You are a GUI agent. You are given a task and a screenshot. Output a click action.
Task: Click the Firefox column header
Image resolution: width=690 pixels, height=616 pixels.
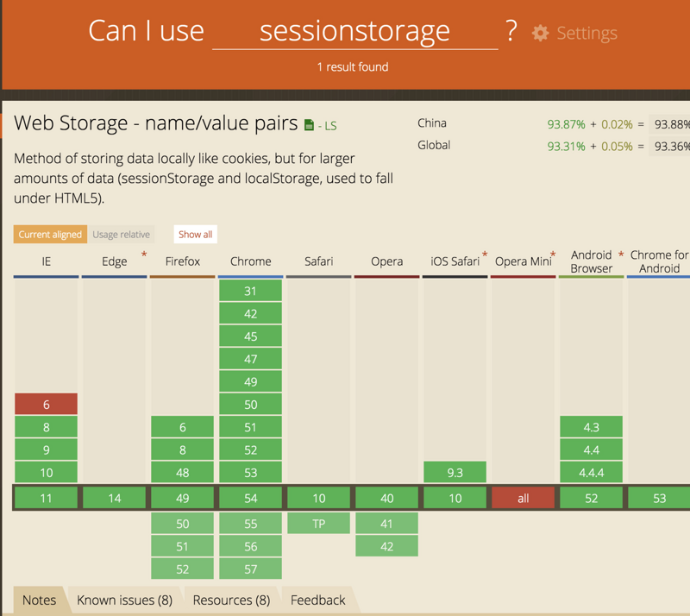[x=182, y=261]
